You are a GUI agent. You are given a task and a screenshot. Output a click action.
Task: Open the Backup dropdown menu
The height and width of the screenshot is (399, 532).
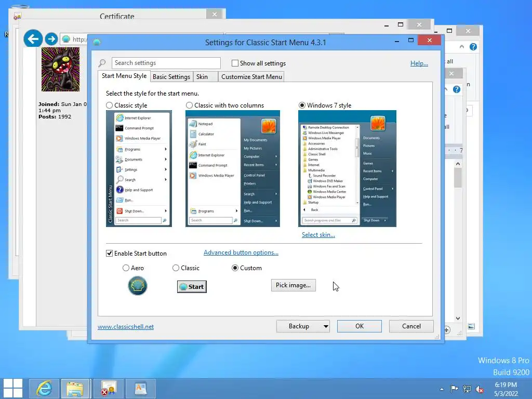pos(303,326)
